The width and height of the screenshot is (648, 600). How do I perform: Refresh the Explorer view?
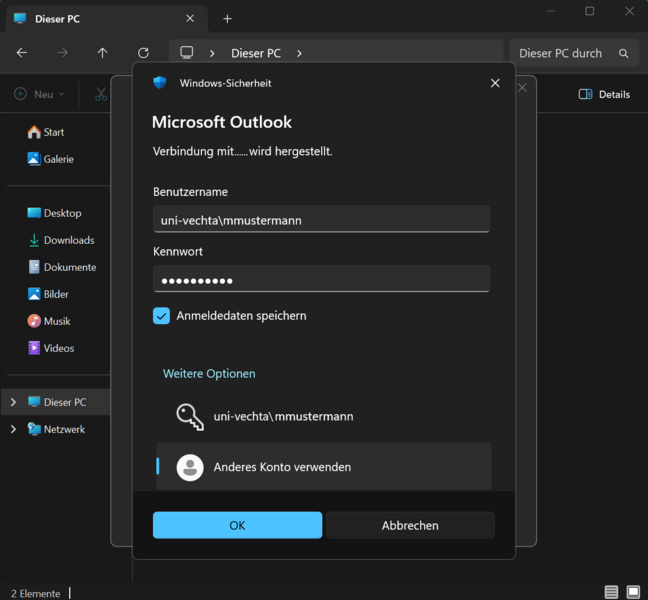(143, 53)
